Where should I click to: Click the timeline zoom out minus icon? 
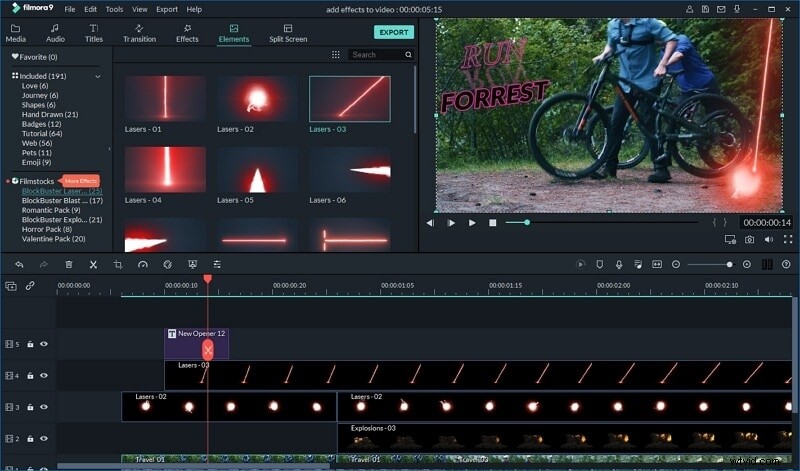pos(676,264)
